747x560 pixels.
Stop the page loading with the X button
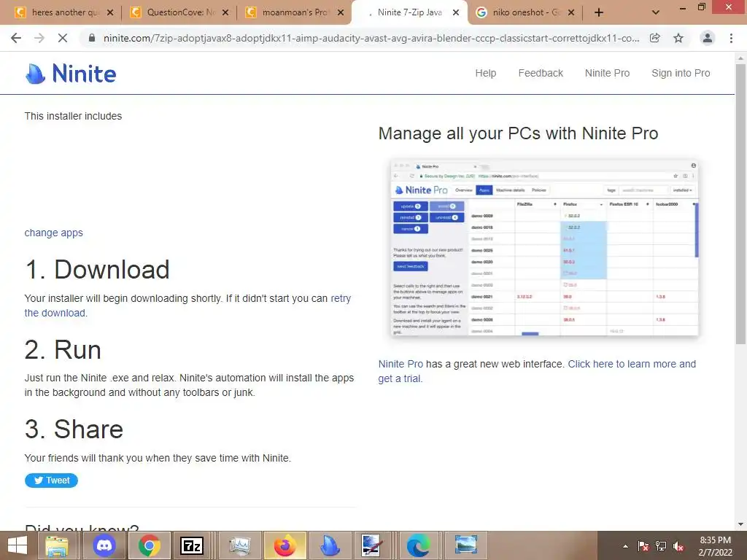pyautogui.click(x=63, y=38)
